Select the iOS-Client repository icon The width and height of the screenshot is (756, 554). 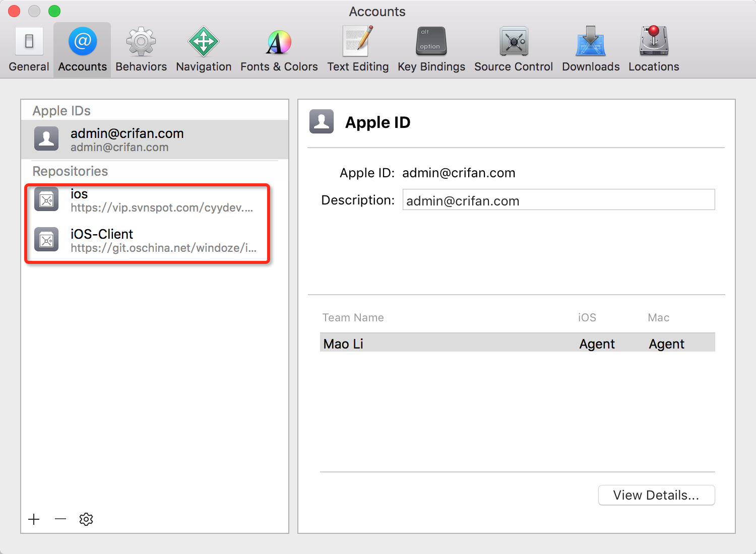46,240
